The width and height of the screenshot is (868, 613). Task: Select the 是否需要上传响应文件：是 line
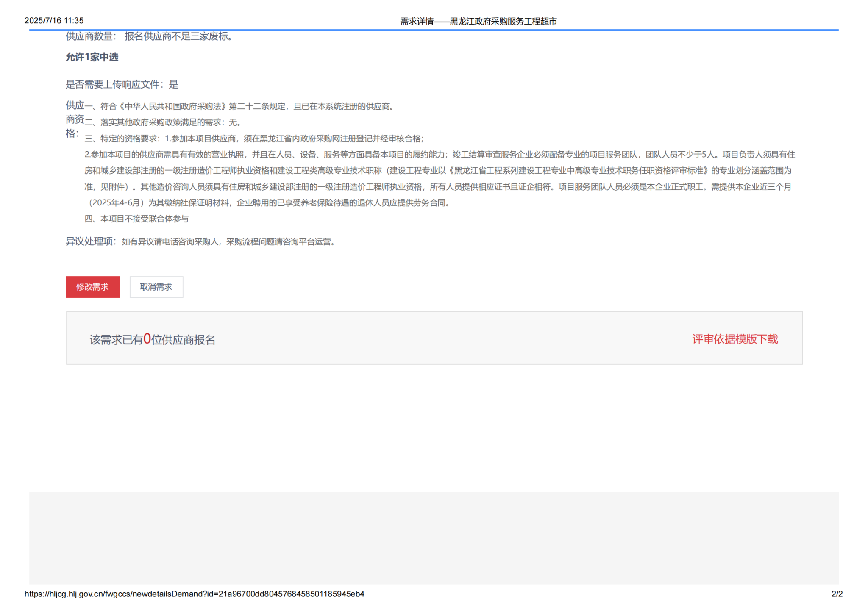tap(122, 84)
